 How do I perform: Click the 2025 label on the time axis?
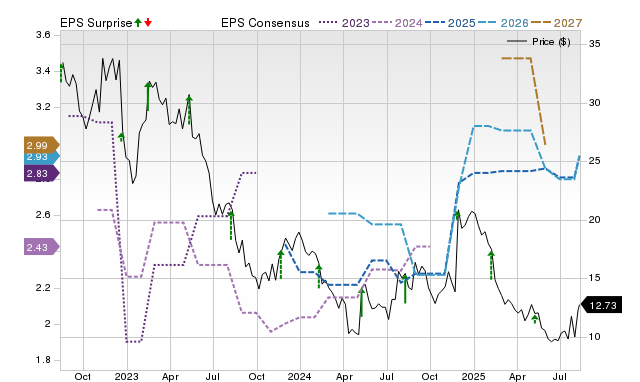[473, 376]
